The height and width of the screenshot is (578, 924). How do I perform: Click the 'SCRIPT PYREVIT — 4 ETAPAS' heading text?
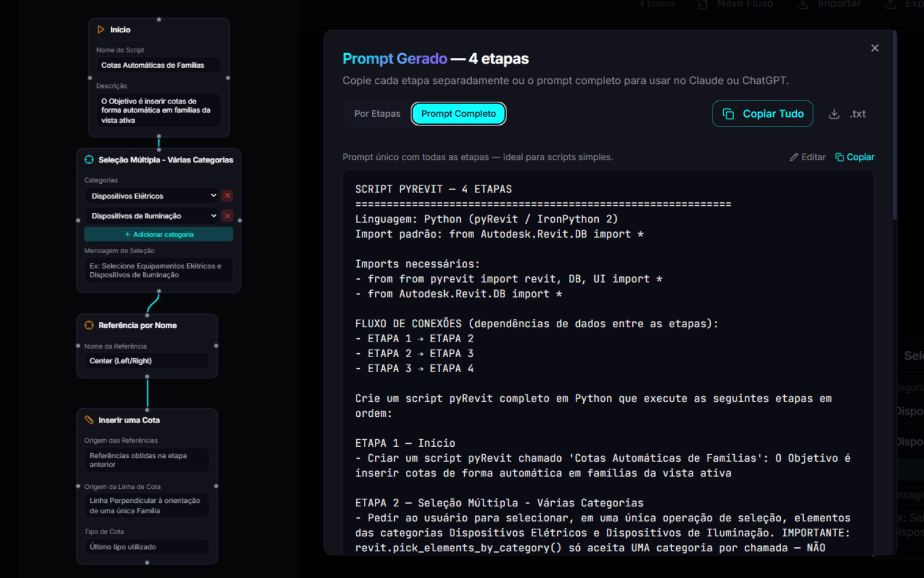click(433, 189)
